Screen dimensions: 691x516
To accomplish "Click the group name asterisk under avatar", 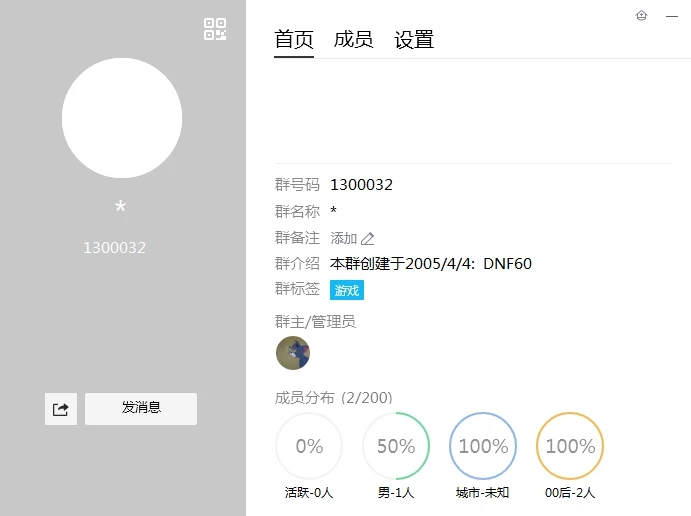I will [x=120, y=206].
